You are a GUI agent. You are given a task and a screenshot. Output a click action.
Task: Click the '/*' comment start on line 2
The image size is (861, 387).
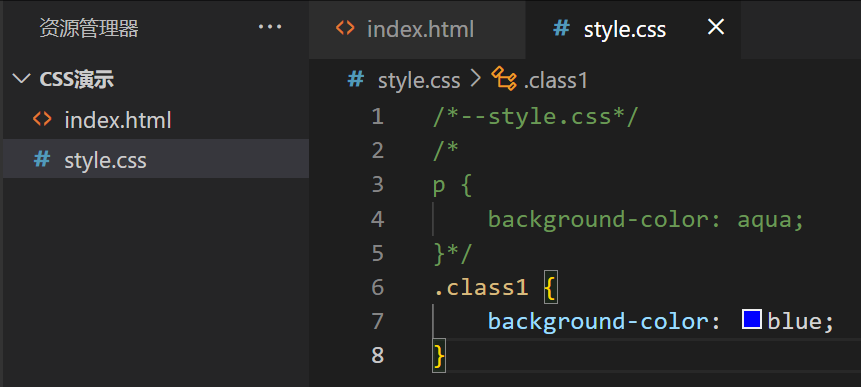click(446, 151)
